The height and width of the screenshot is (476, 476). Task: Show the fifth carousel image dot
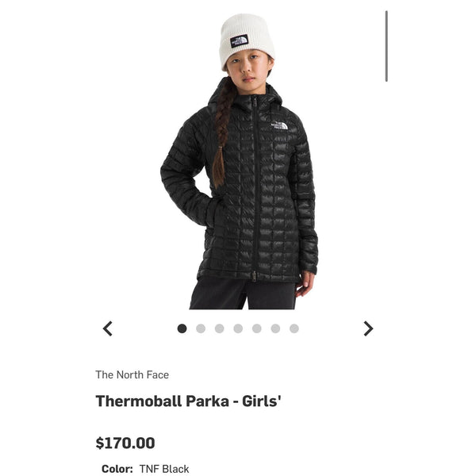(x=257, y=328)
